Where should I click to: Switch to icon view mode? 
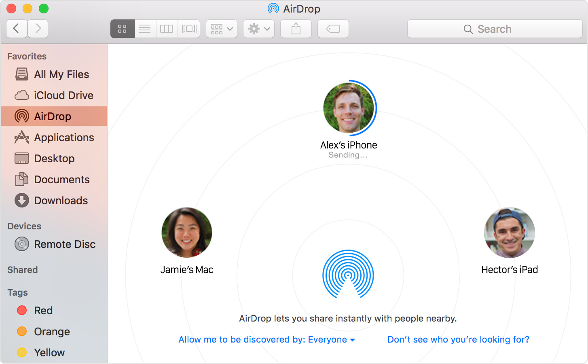click(x=122, y=29)
